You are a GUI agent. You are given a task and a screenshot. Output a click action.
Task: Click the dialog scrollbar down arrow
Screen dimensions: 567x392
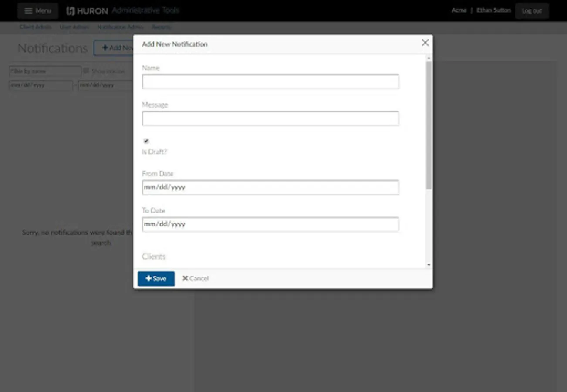[x=429, y=264]
